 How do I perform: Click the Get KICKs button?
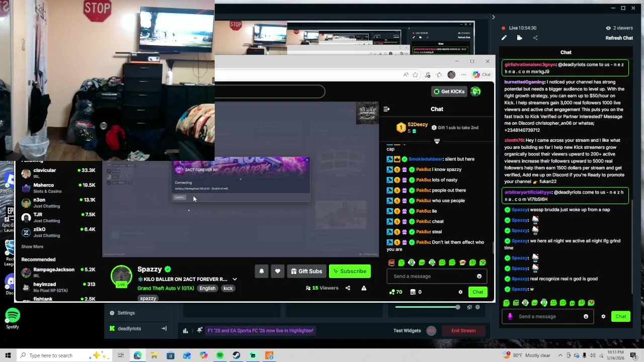449,92
